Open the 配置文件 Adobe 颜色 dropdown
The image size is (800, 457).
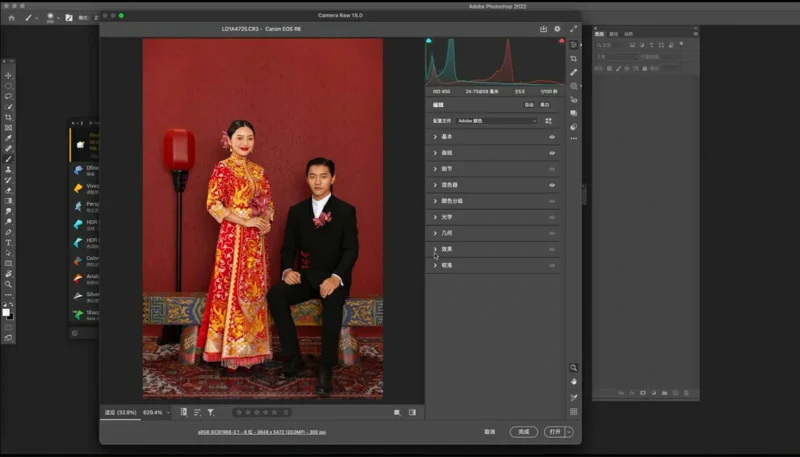pyautogui.click(x=497, y=120)
